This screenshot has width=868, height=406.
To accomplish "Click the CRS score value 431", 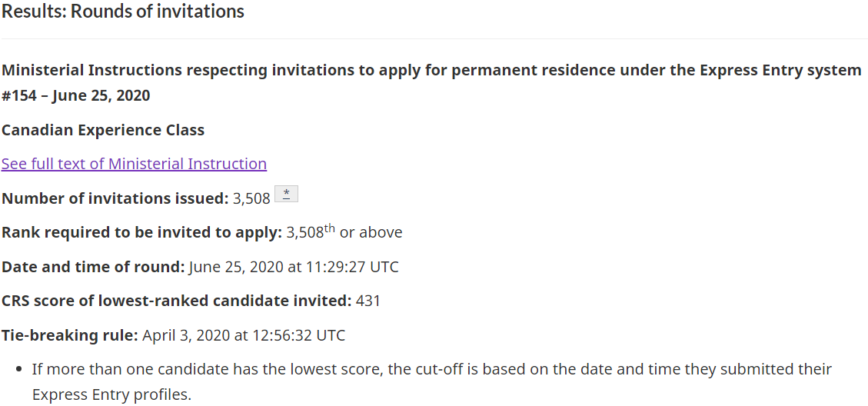I will pos(368,301).
